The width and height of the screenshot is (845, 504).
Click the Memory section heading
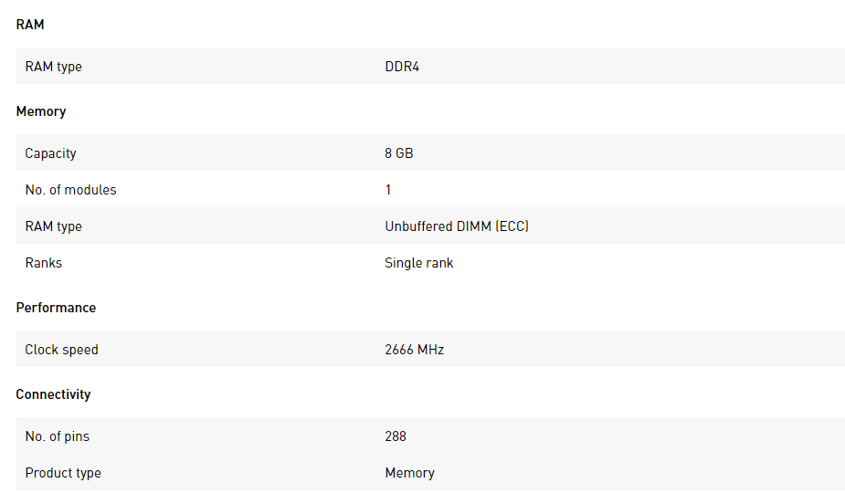click(x=41, y=111)
